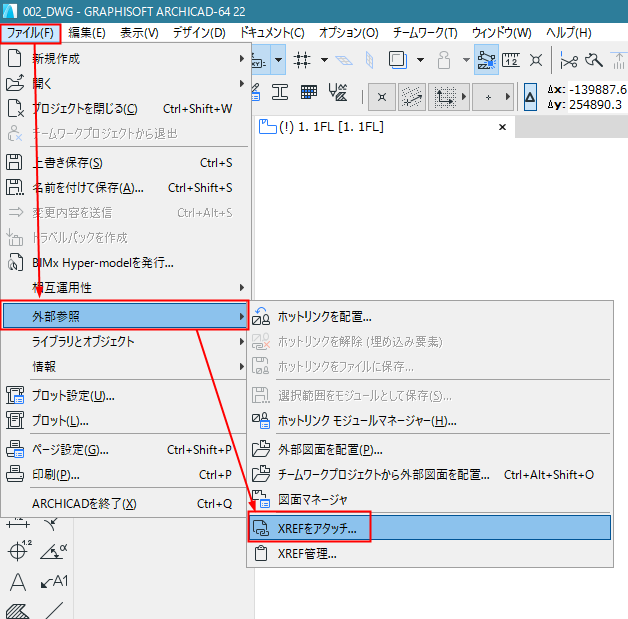Click XREFをアタッチ... menu item

430,529
